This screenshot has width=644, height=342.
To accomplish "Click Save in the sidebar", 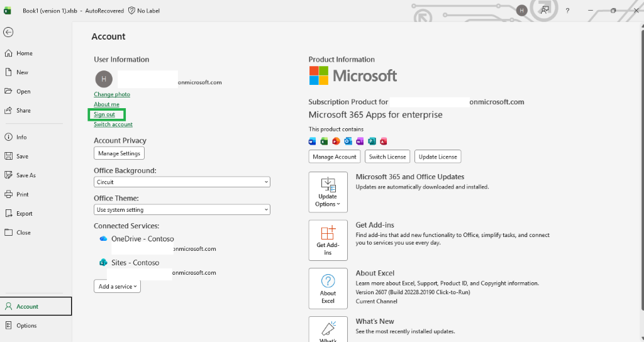I will pos(16,156).
